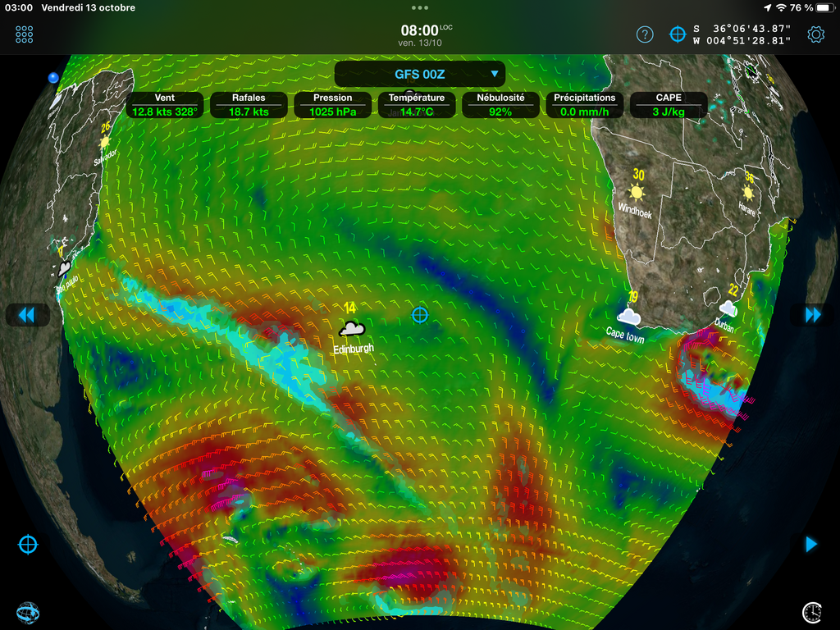Tap the blue dot marker near Brazil
Image resolution: width=840 pixels, height=630 pixels.
point(53,78)
